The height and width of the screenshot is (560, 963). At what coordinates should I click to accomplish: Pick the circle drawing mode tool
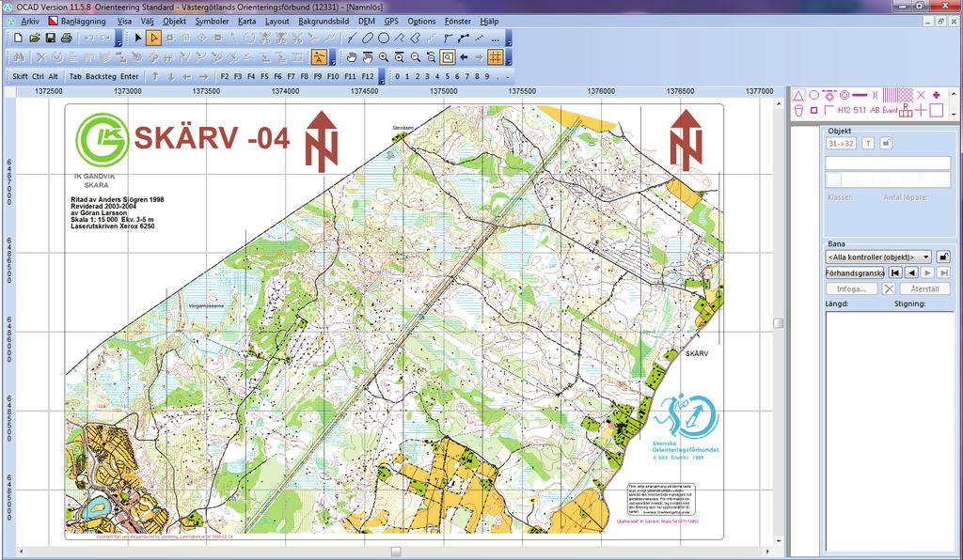coord(384,38)
